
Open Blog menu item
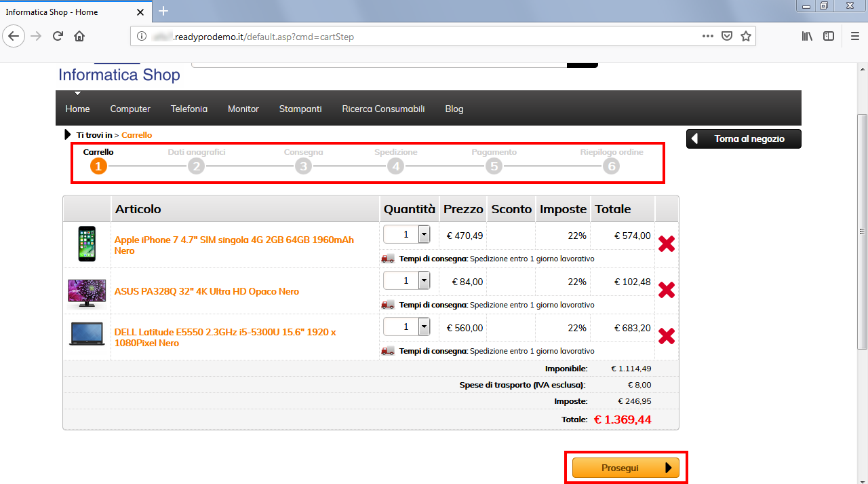coord(454,109)
